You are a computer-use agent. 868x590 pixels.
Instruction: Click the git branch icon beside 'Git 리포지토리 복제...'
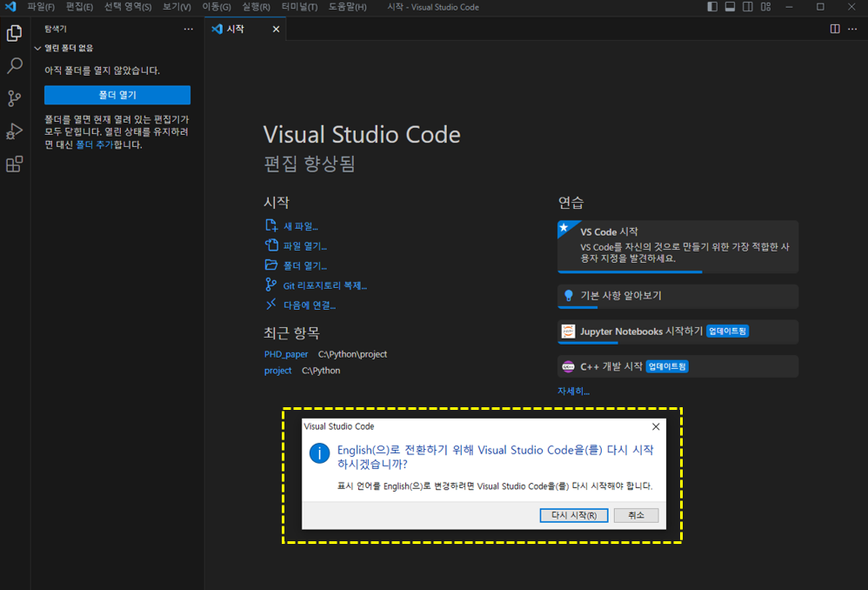pyautogui.click(x=270, y=285)
